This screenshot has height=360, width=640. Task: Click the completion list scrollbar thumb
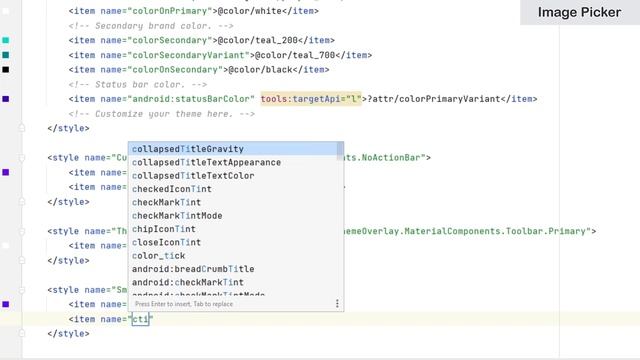[x=340, y=151]
